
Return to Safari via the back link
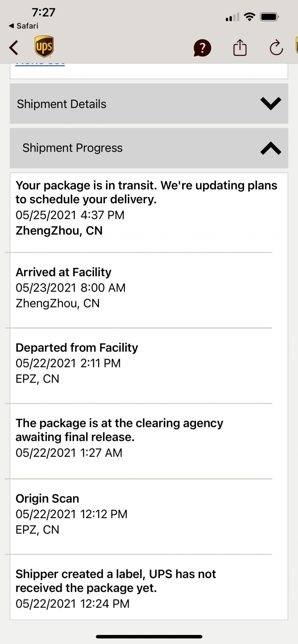(x=24, y=26)
